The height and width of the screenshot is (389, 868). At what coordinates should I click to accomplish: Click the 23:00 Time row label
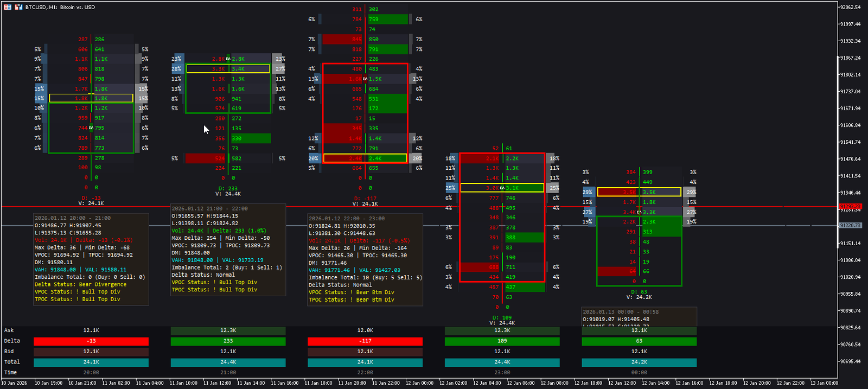[502, 373]
